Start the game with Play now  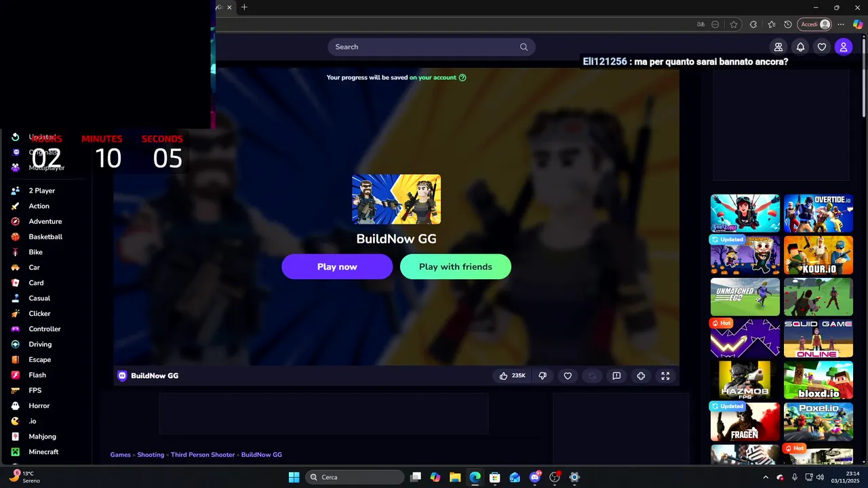click(x=337, y=266)
